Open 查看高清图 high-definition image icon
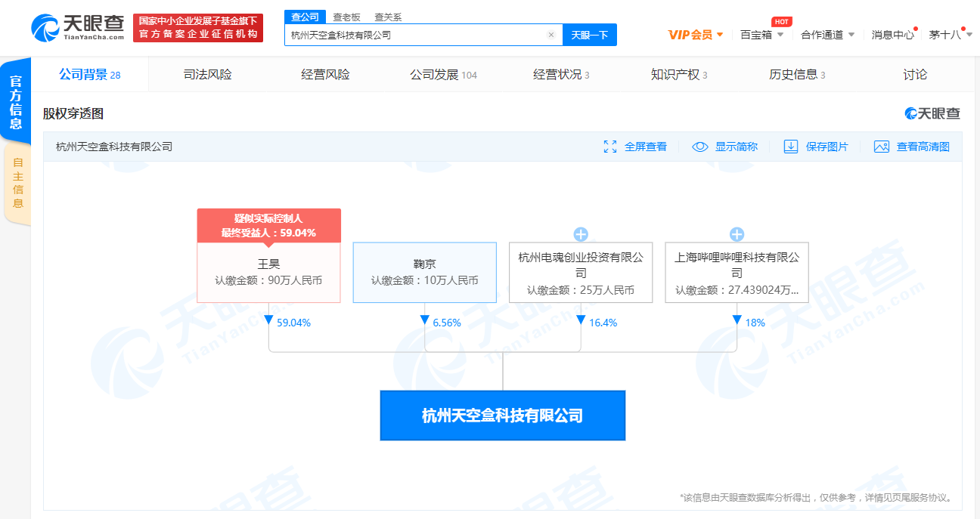 882,146
